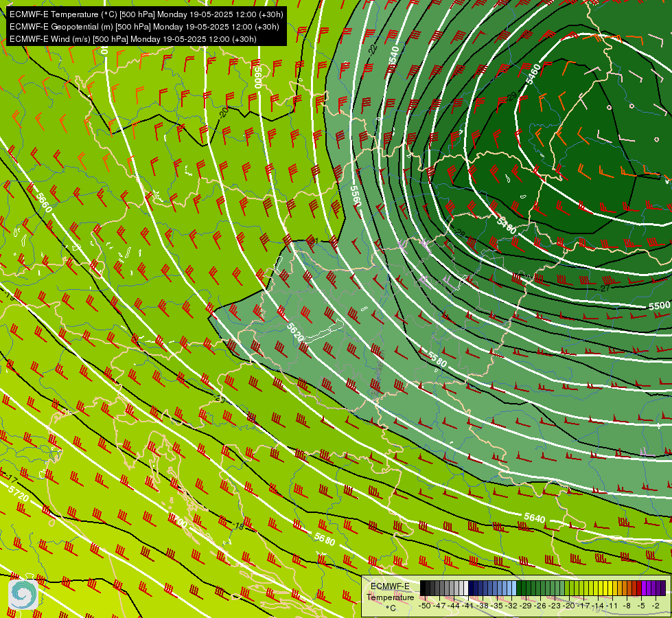Click the -44 value on the legend scale

[x=455, y=606]
